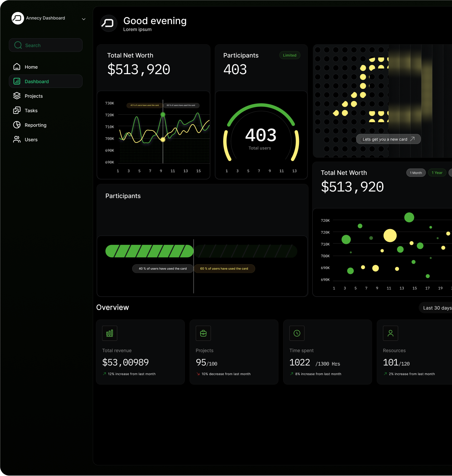Click the Resources person icon
Image resolution: width=452 pixels, height=476 pixels.
click(390, 333)
